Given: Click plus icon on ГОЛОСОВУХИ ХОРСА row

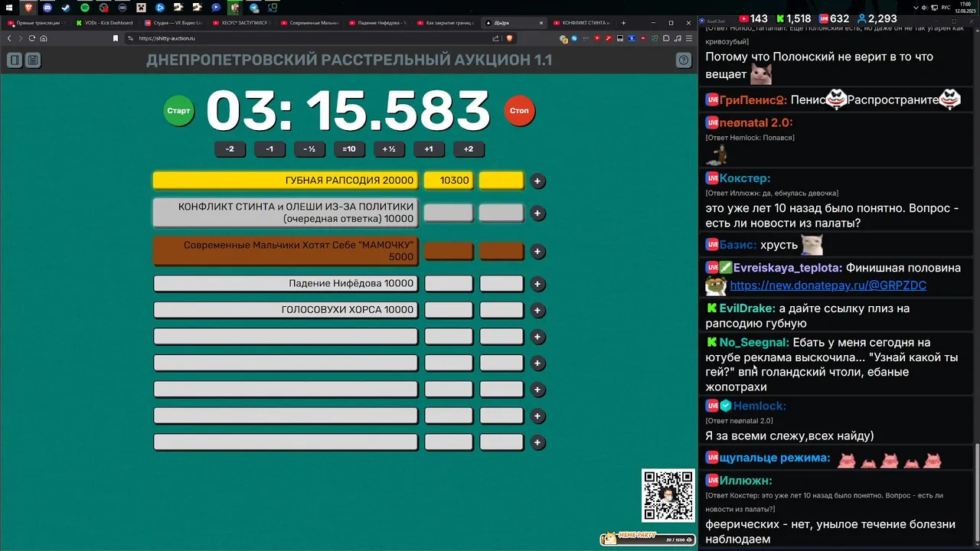Looking at the screenshot, I should point(537,311).
